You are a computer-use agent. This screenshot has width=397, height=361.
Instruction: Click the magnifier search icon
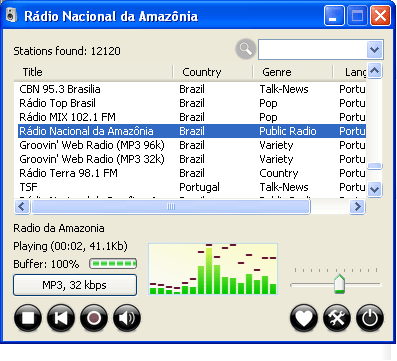coord(246,49)
